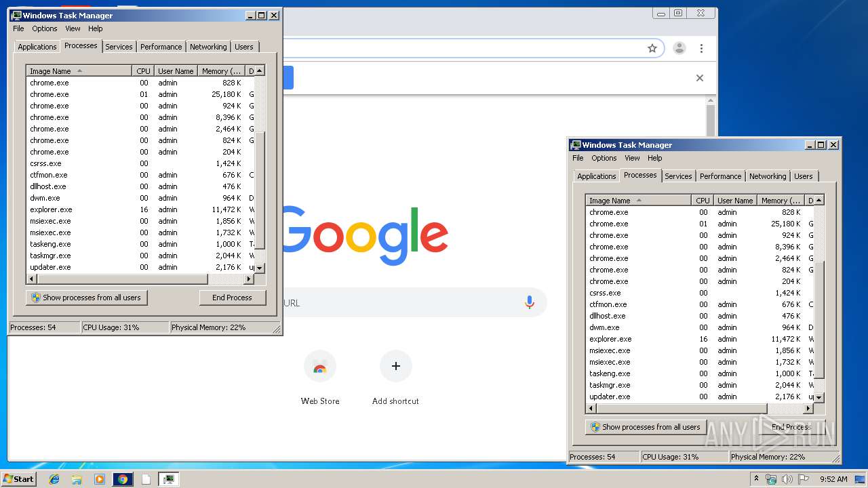Image resolution: width=868 pixels, height=488 pixels.
Task: Sort by User Name column, left Task Manager
Action: point(176,71)
